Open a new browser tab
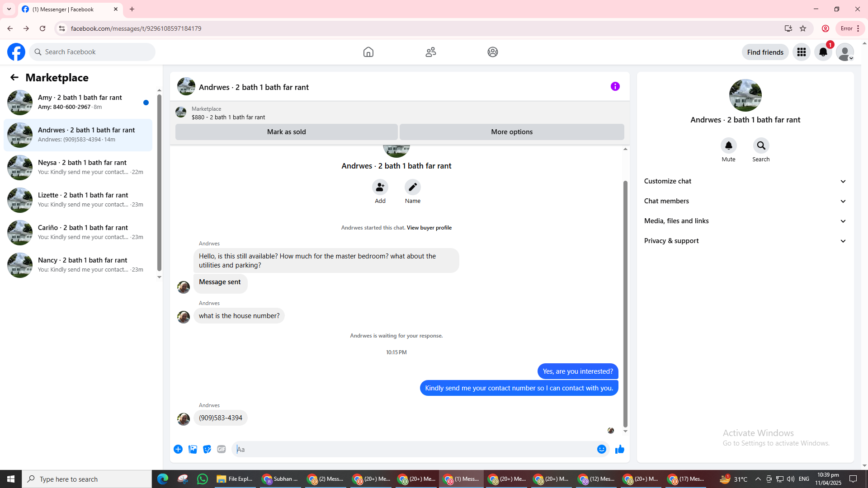Image resolution: width=868 pixels, height=488 pixels. point(132,9)
